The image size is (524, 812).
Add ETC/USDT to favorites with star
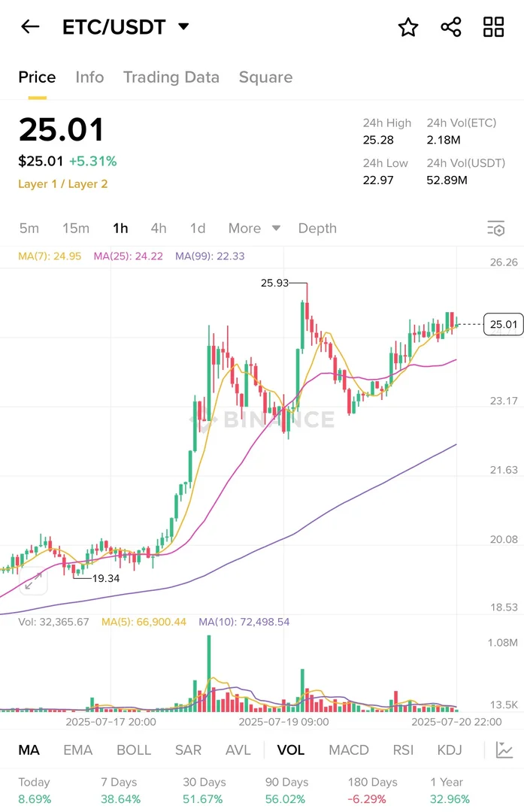[408, 28]
